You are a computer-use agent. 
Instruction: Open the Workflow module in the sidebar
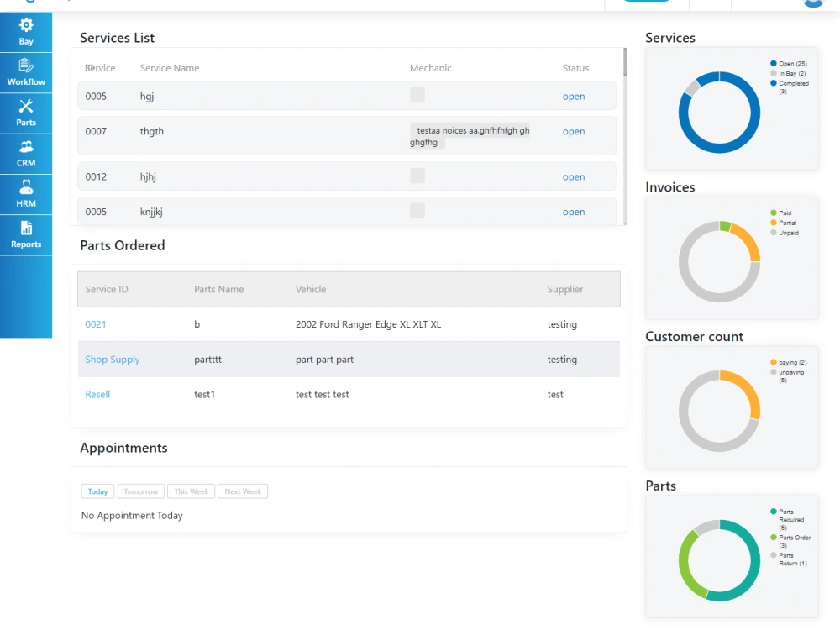(x=26, y=72)
